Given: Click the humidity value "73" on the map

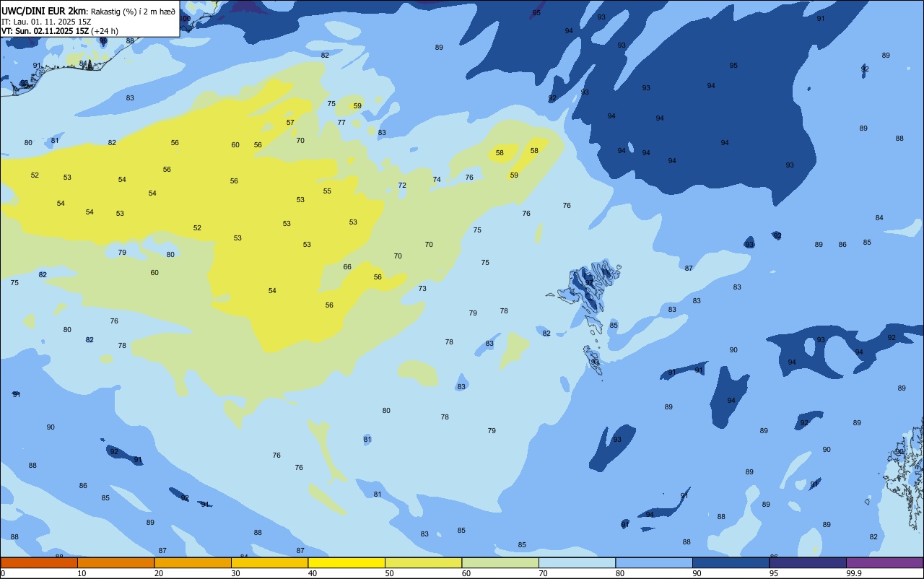Looking at the screenshot, I should (422, 289).
